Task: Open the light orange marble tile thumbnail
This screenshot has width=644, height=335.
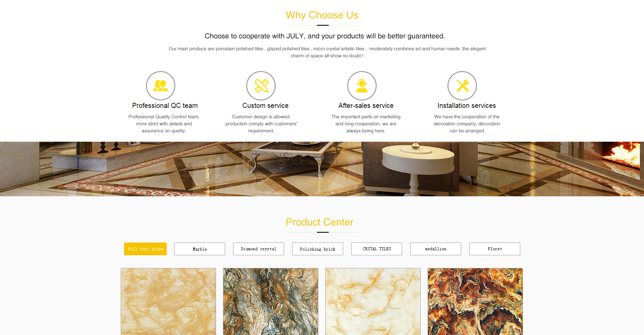Action: pyautogui.click(x=168, y=301)
